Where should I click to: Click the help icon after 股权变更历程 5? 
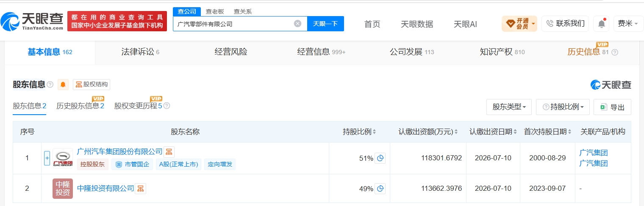pyautogui.click(x=167, y=106)
